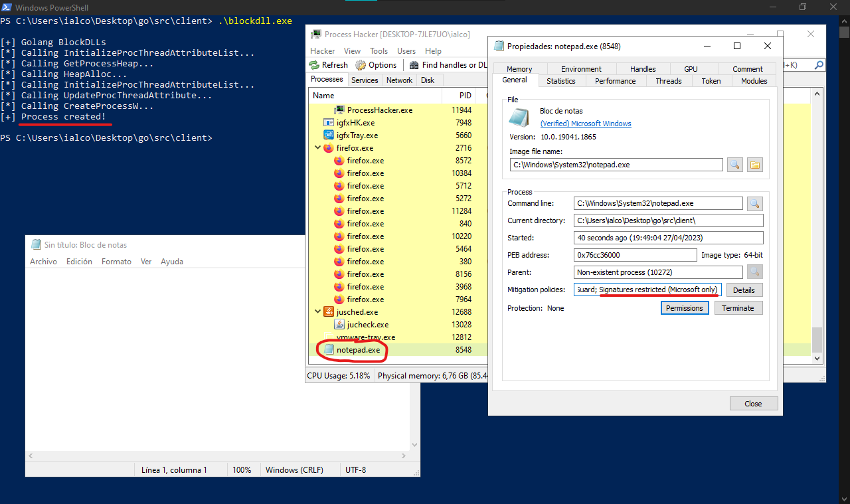Click Close button in properties dialog
This screenshot has height=504, width=850.
point(753,404)
